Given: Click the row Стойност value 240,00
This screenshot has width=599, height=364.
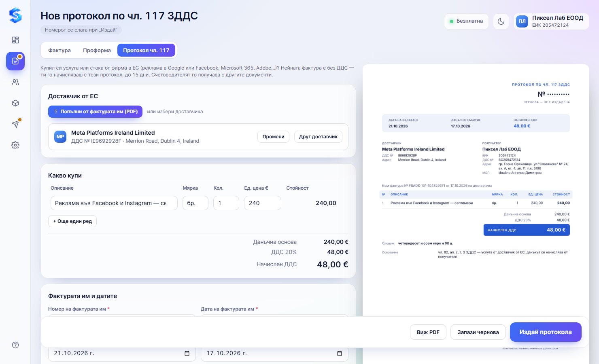Looking at the screenshot, I should (x=326, y=203).
